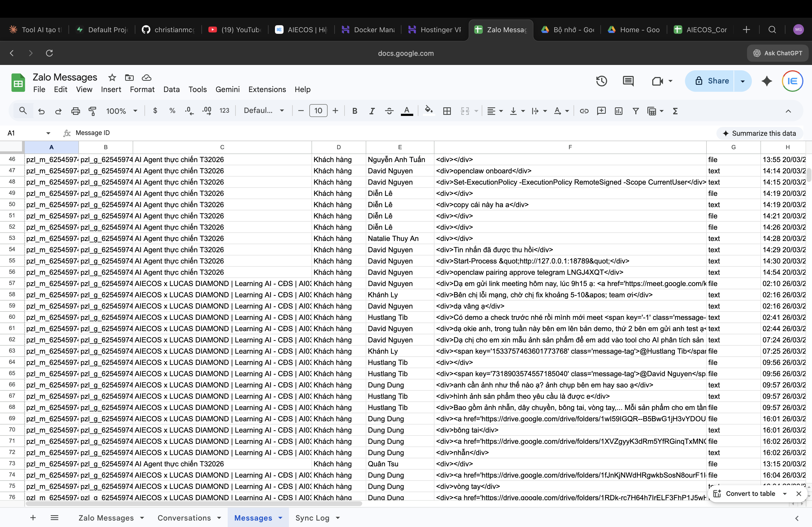Open the text color picker
Screen dimensions: 812x527
(x=407, y=111)
